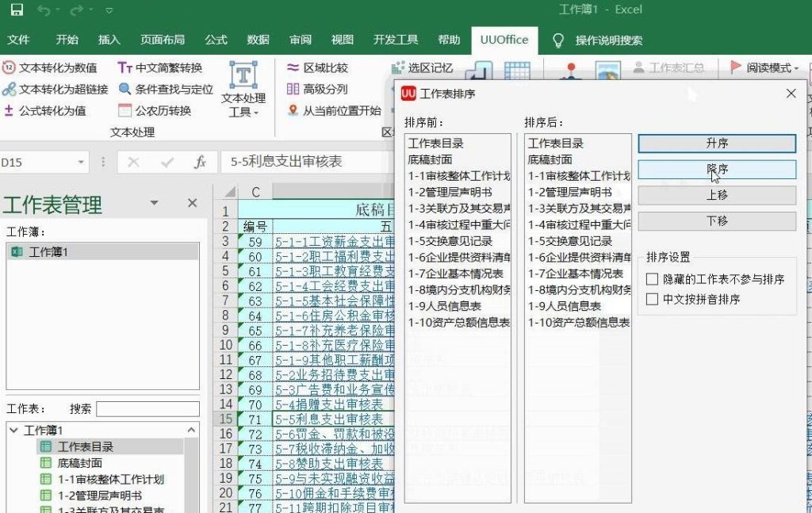The width and height of the screenshot is (812, 513).
Task: Click the Select All corner of the spreadsheet
Action: tap(226, 193)
